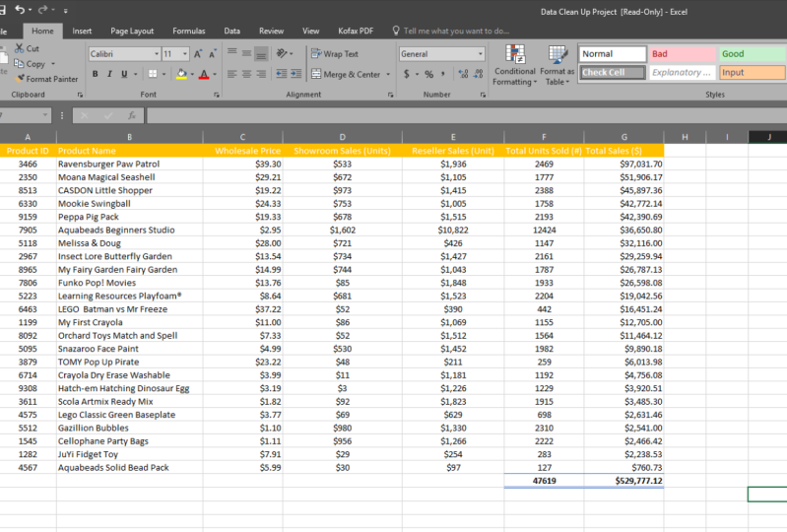The width and height of the screenshot is (787, 532).
Task: Align text right icon
Action: pyautogui.click(x=261, y=74)
